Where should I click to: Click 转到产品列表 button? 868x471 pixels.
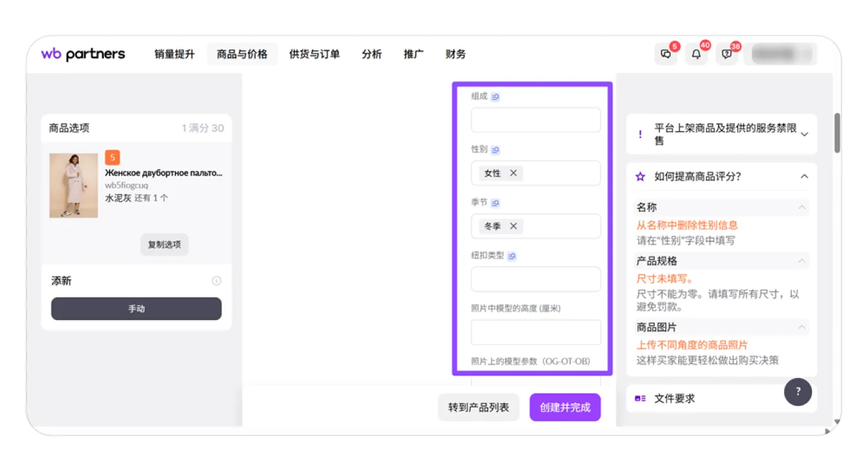pyautogui.click(x=479, y=408)
